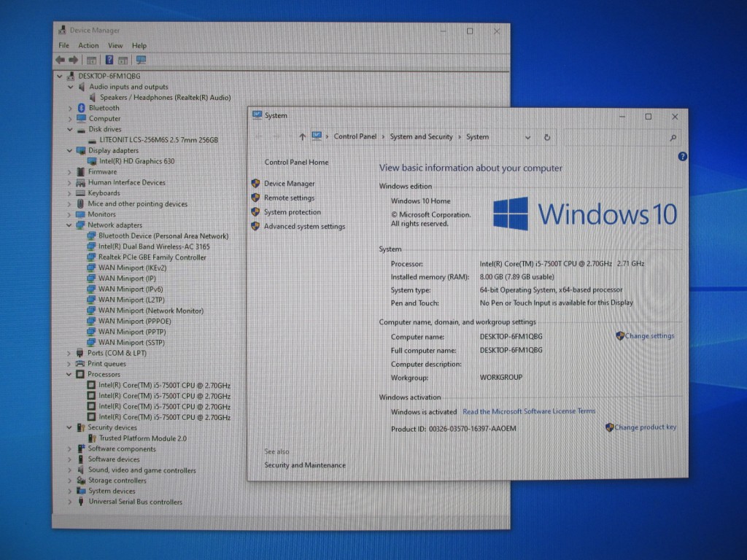Open the Help menu in Device Manager
Viewport: 747px width, 560px height.
point(139,46)
